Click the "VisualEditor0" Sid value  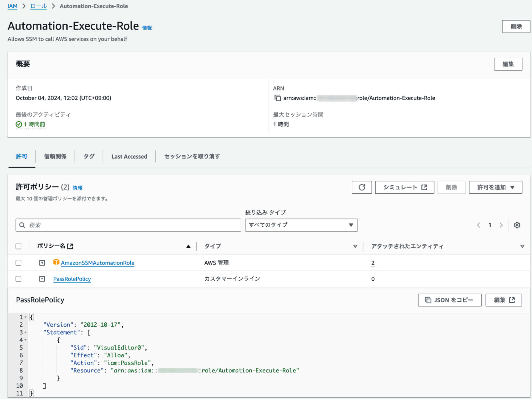coord(119,348)
